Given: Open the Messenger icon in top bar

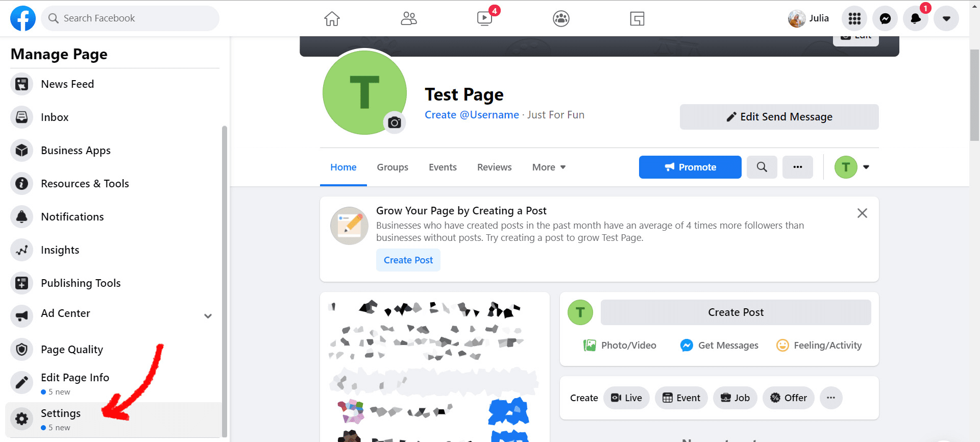Looking at the screenshot, I should tap(885, 19).
